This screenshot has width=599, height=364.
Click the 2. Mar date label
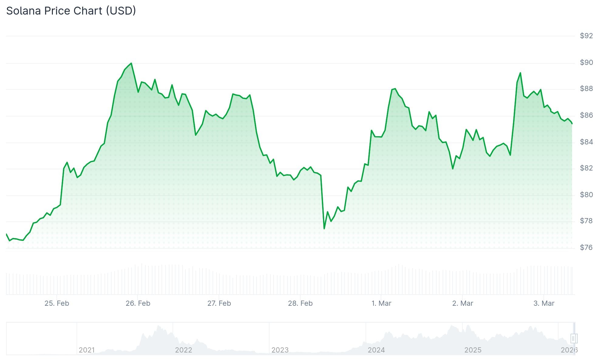pyautogui.click(x=463, y=303)
